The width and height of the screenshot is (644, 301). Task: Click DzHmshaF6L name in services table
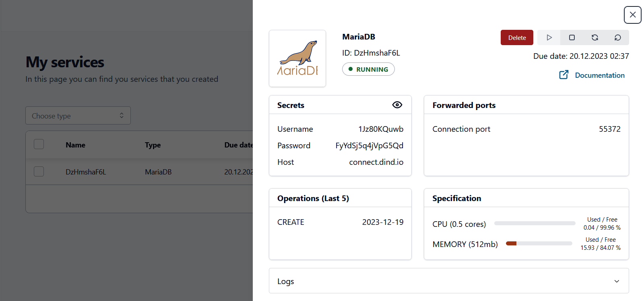[x=86, y=172]
